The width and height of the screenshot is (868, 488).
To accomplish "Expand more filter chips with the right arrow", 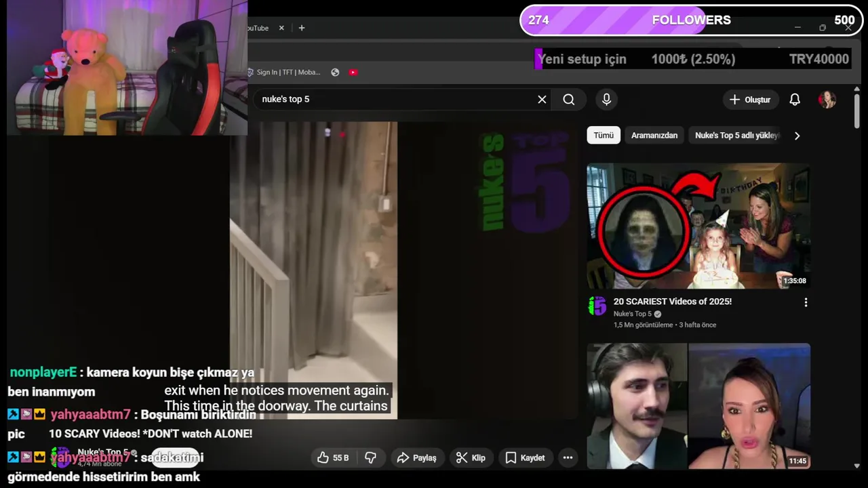I will tap(797, 136).
